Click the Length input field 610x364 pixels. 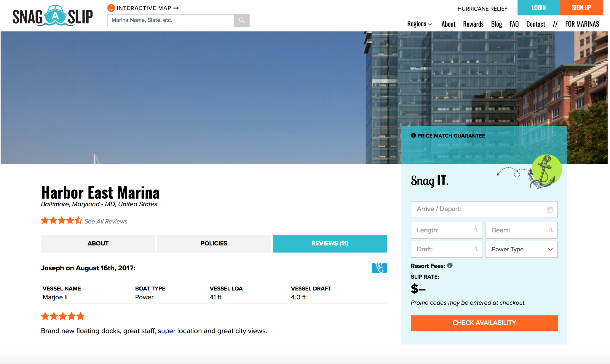(x=447, y=230)
